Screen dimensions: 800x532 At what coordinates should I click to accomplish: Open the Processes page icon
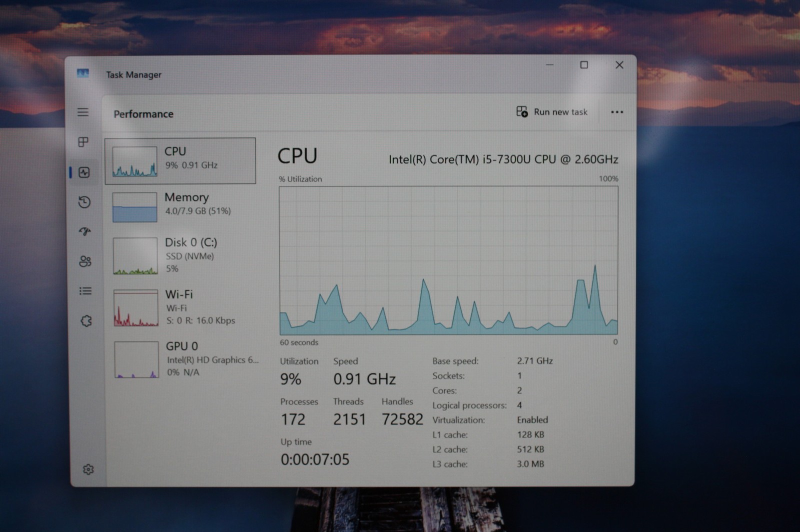coord(84,142)
